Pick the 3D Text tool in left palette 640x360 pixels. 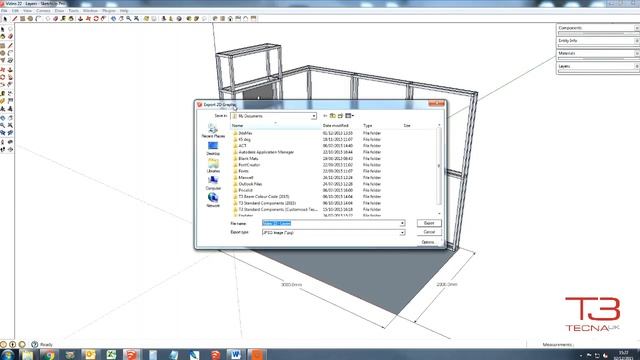click(10, 109)
